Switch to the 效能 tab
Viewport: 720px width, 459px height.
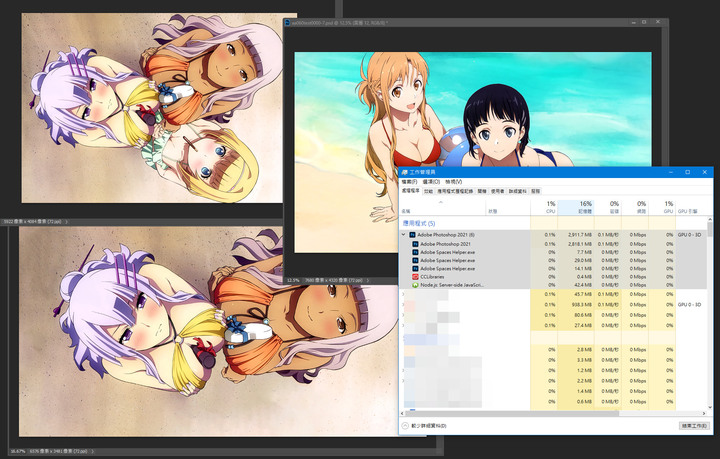pyautogui.click(x=428, y=191)
